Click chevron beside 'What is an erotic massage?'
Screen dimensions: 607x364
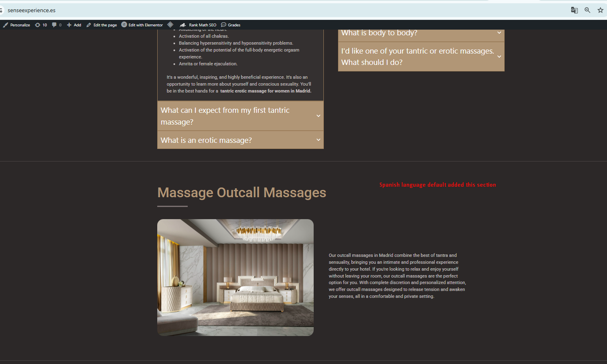(x=319, y=140)
